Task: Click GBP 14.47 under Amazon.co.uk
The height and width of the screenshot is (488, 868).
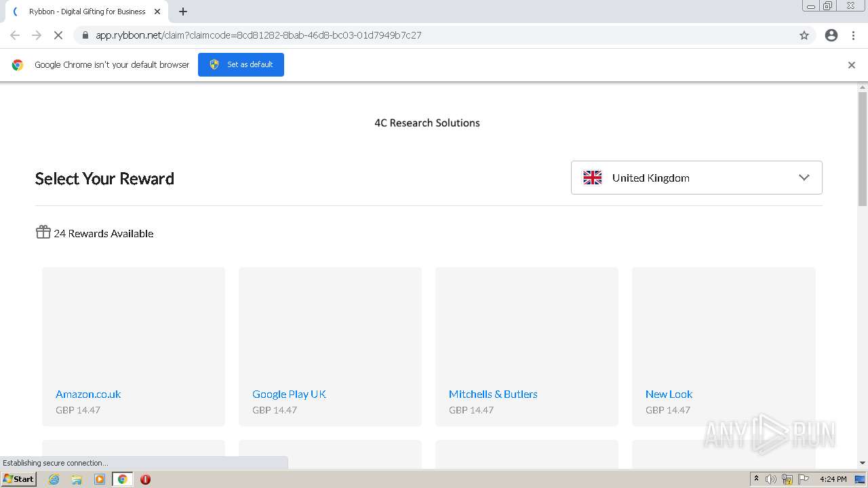Action: (78, 410)
